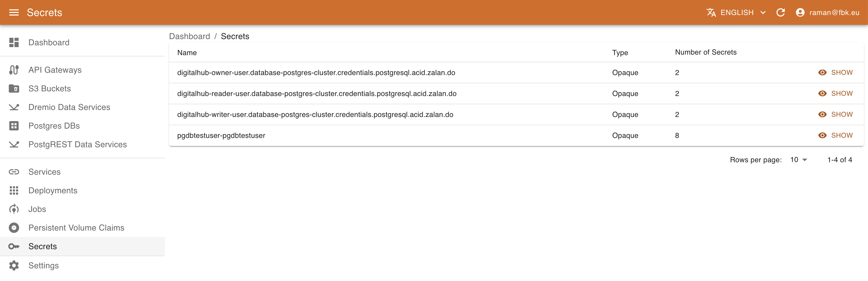Viewport: 868px width, 281px height.
Task: Sort the table by the Name column
Action: click(187, 53)
